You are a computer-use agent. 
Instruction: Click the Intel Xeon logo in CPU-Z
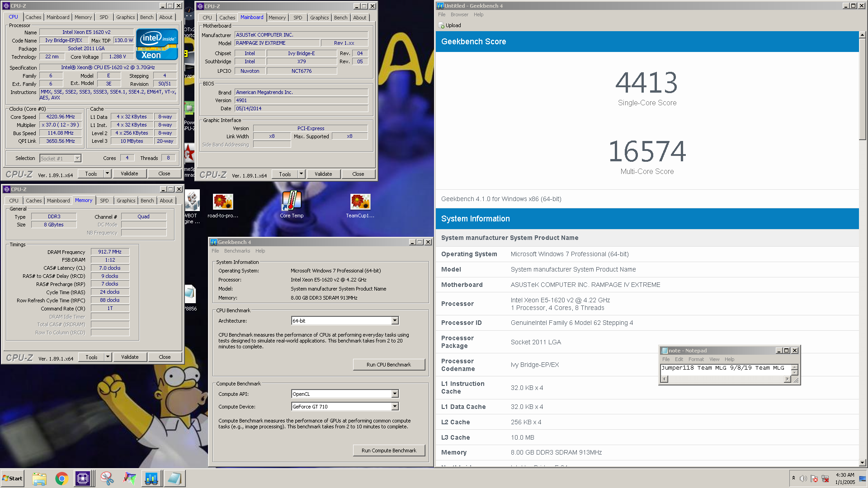click(x=157, y=44)
